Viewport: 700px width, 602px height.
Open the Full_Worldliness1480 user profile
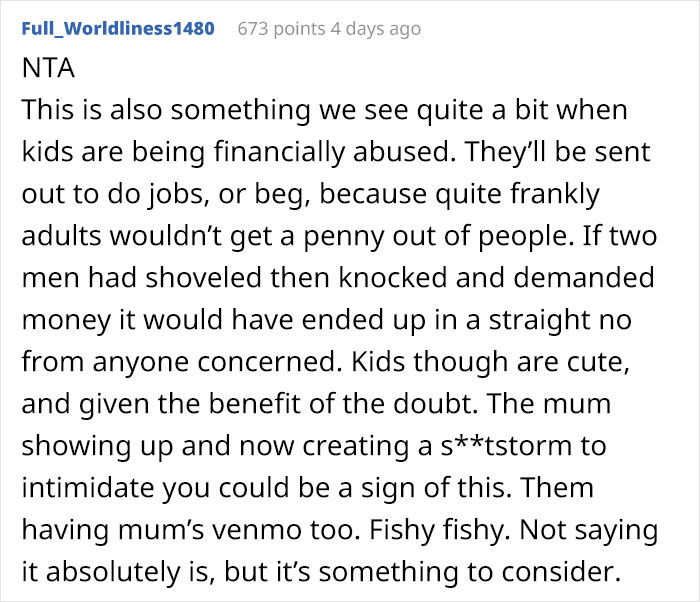tap(118, 29)
